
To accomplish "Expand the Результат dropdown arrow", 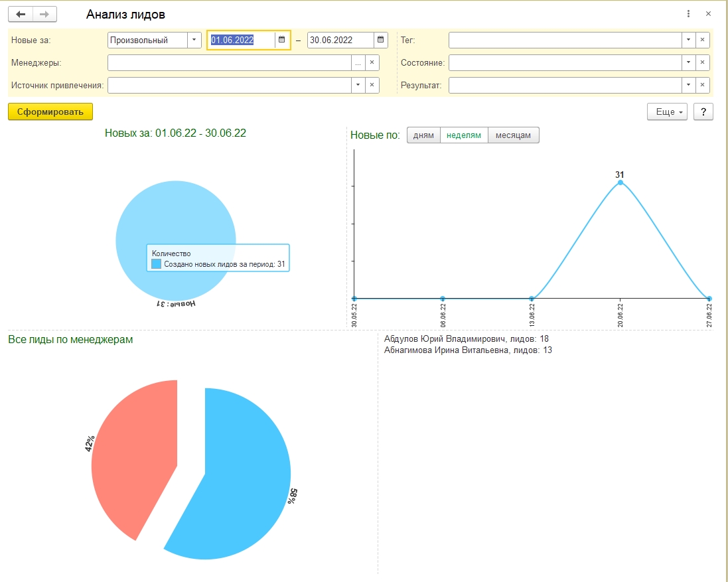I will (689, 85).
